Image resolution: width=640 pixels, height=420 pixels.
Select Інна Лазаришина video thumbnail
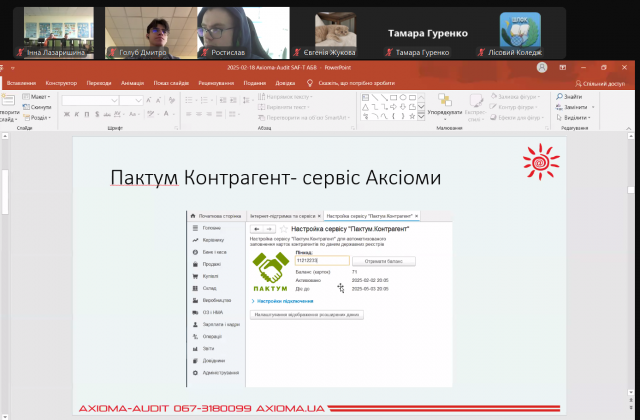pos(58,33)
